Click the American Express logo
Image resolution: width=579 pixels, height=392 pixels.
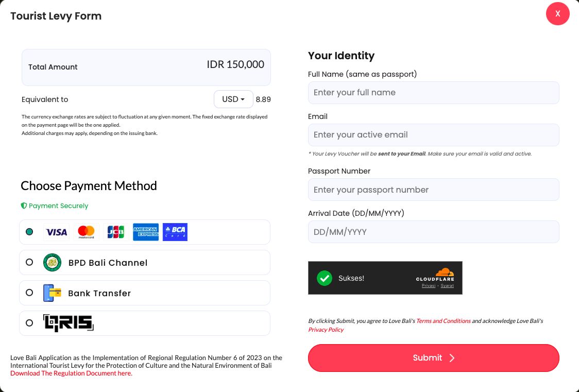(x=146, y=232)
